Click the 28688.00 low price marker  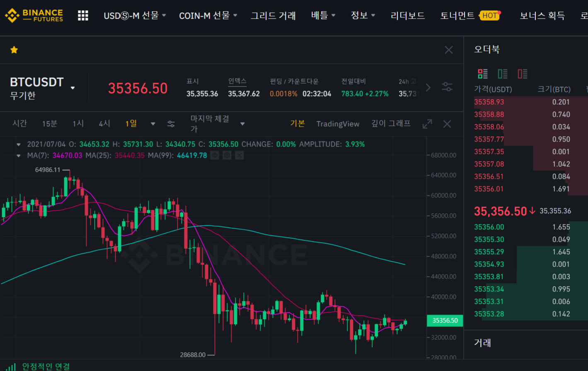pos(193,354)
